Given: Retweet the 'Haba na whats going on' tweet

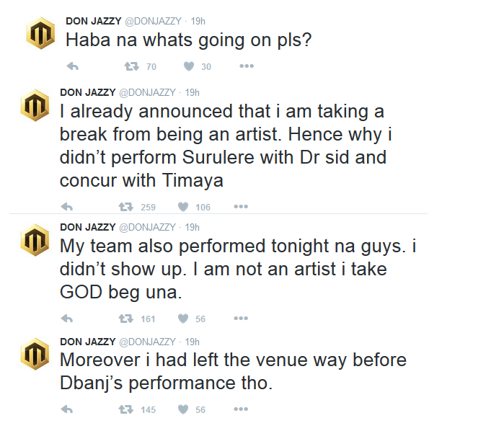Looking at the screenshot, I should 131,66.
